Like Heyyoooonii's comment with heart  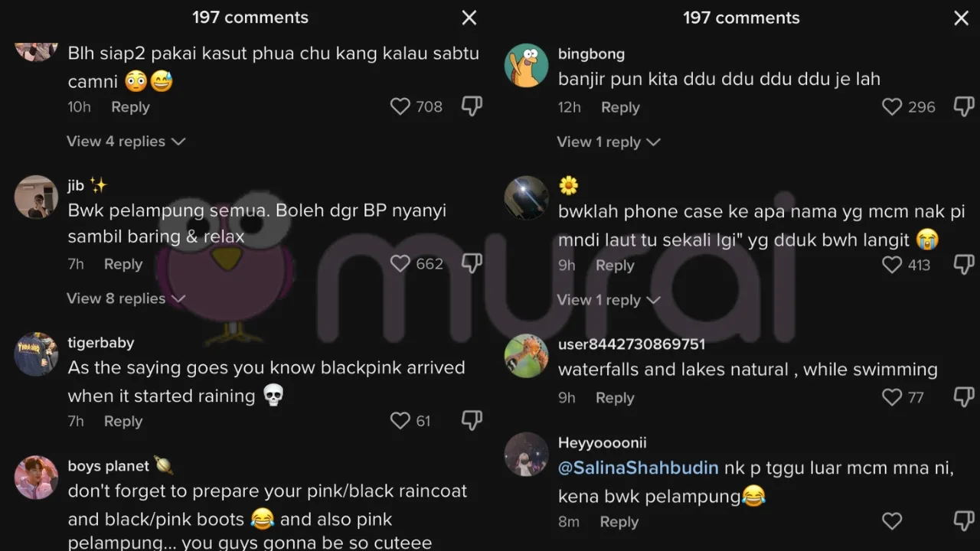click(892, 521)
